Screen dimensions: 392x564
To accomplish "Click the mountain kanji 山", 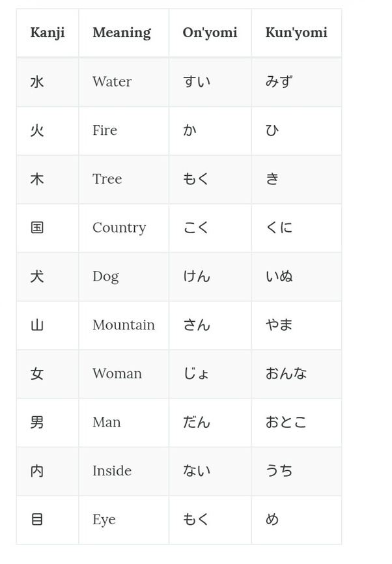I will point(37,325).
